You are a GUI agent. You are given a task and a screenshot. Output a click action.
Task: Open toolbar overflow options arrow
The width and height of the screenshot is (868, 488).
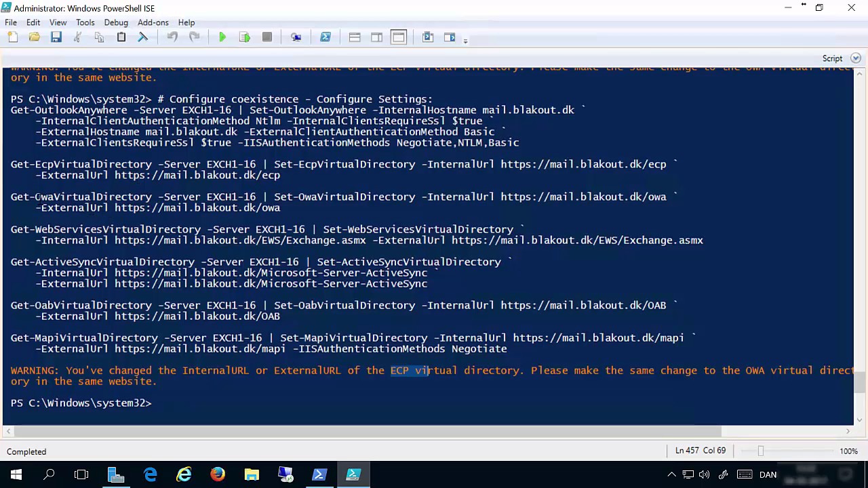tap(465, 41)
